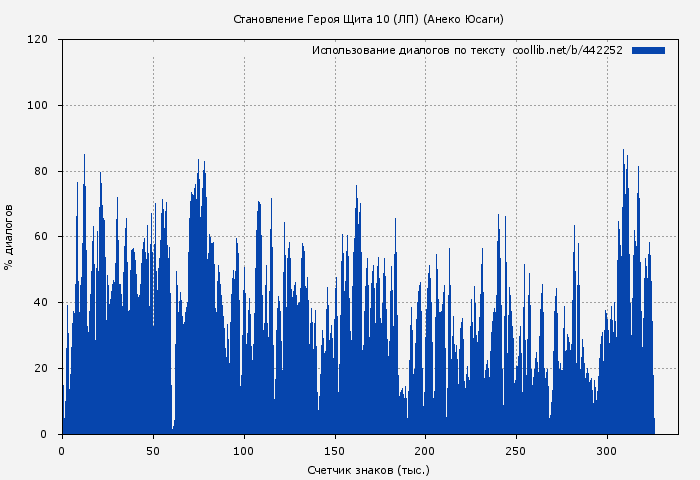Click the 150 tick on the x-axis
This screenshot has height=480, width=700.
click(335, 451)
